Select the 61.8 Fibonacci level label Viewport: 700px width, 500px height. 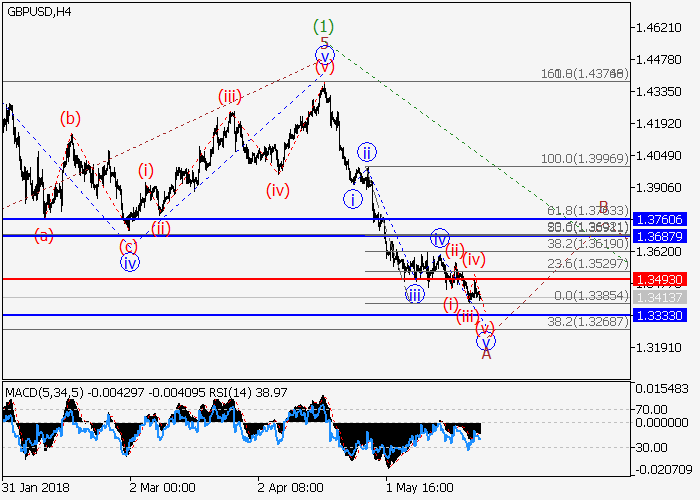588,210
